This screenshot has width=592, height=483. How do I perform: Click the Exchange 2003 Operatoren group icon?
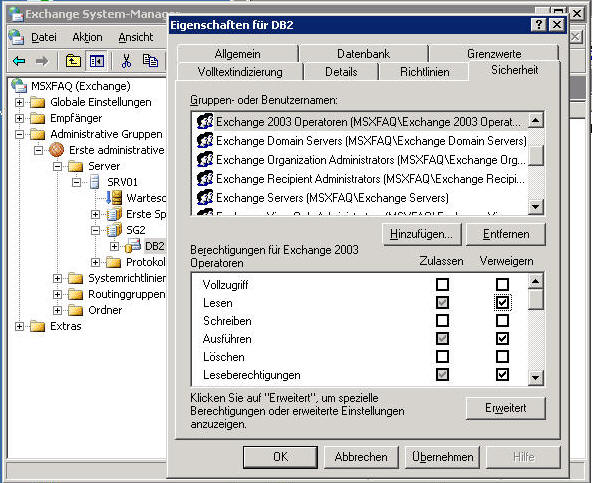(205, 122)
